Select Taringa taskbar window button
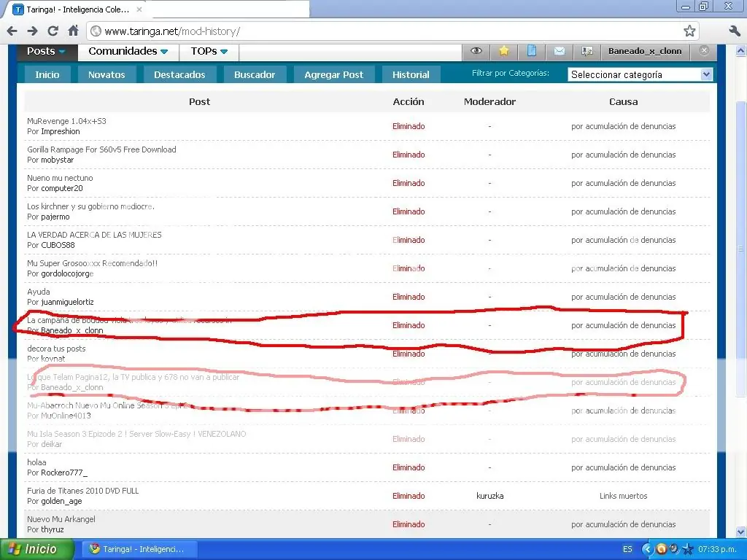Viewport: 747px width, 560px height. [x=138, y=549]
